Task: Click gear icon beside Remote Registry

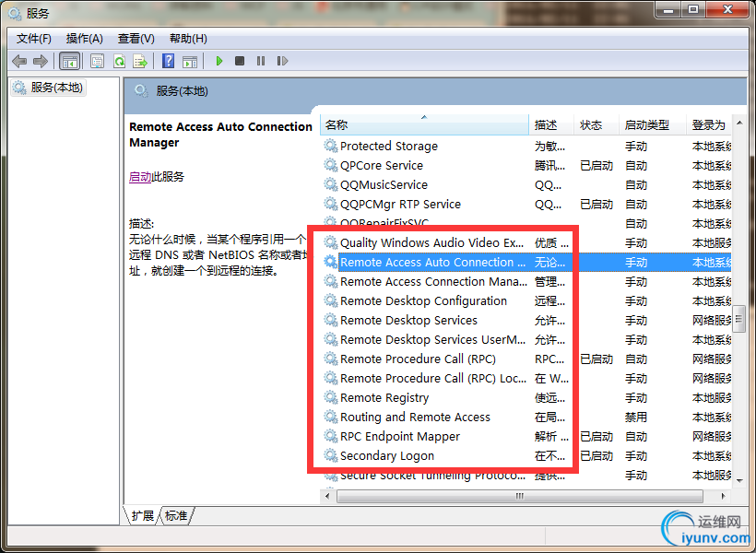Action: tap(330, 397)
